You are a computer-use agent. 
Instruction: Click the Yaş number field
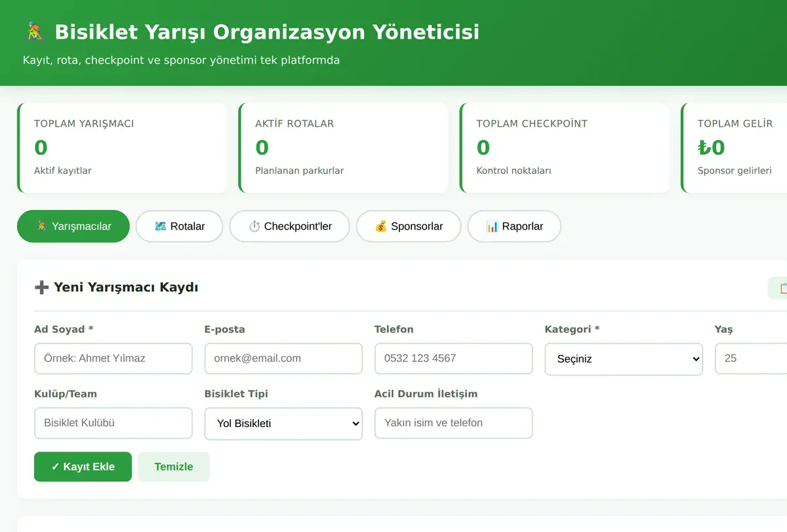[x=751, y=359]
